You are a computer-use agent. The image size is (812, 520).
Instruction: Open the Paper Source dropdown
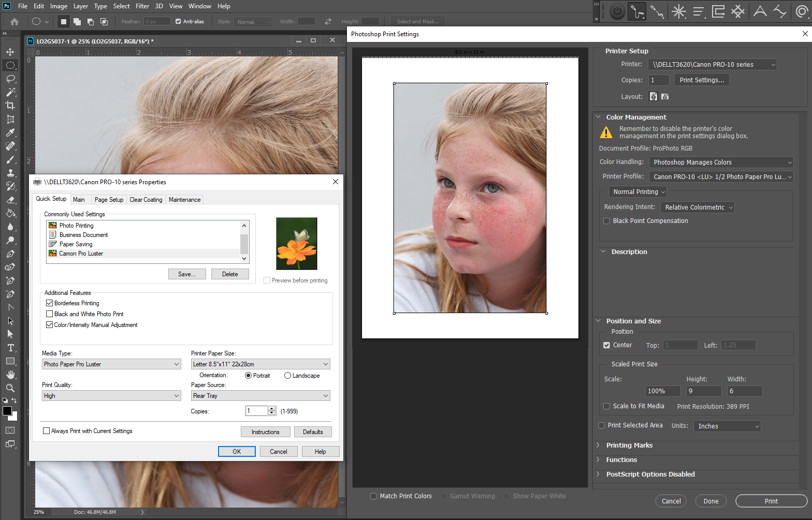click(260, 396)
